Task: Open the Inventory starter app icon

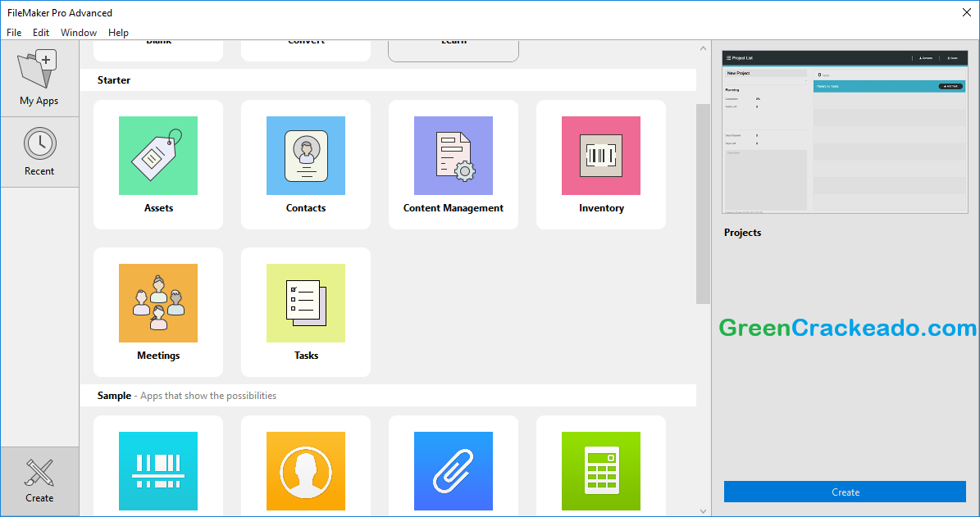Action: 600,156
